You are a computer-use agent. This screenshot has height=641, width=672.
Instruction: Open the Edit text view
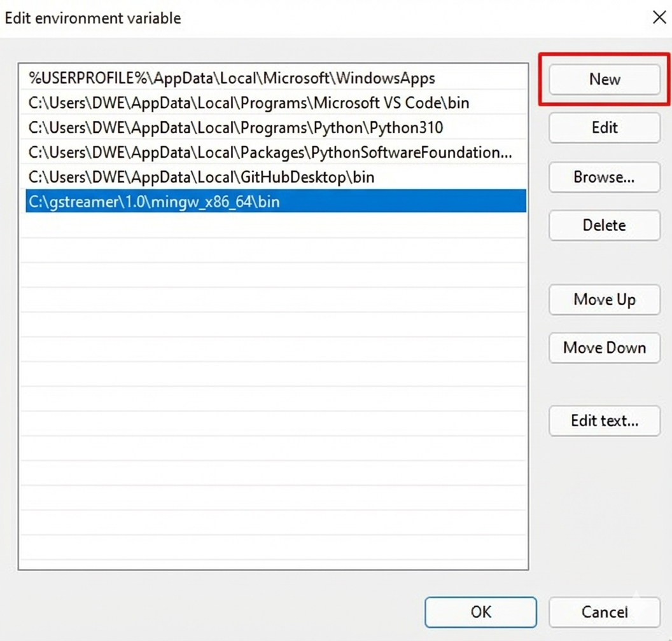click(x=603, y=421)
